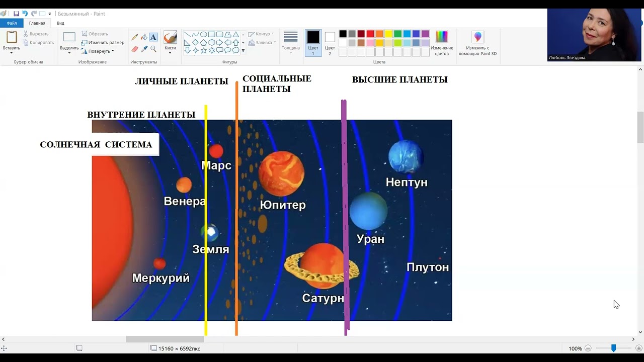The image size is (644, 362).
Task: Move the zoom slider handle
Action: 613,348
